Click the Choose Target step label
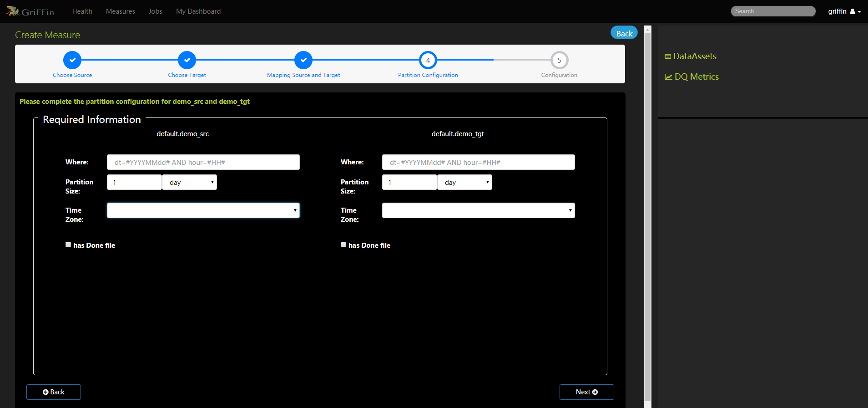The height and width of the screenshot is (408, 868). coord(187,75)
